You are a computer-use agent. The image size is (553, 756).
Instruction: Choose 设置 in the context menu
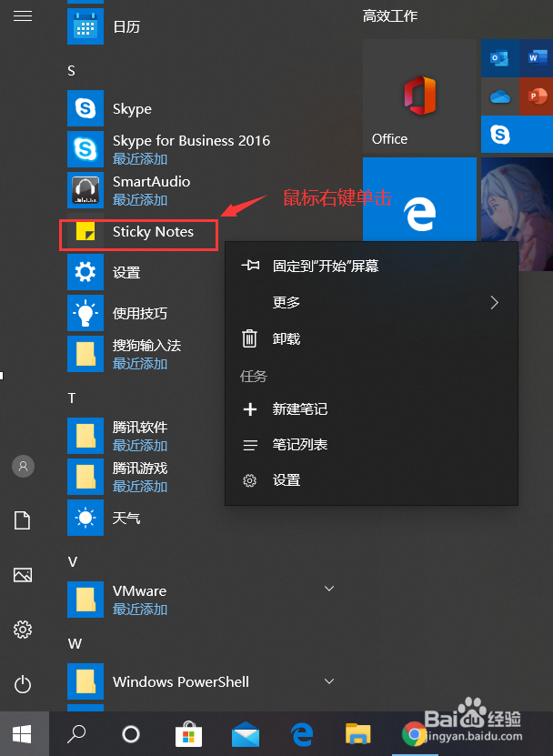click(x=371, y=480)
